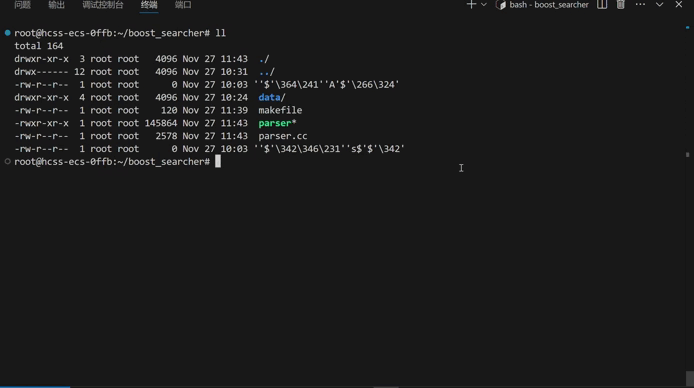This screenshot has width=694, height=388.
Task: Click the ../ parent directory entry
Action: (266, 72)
